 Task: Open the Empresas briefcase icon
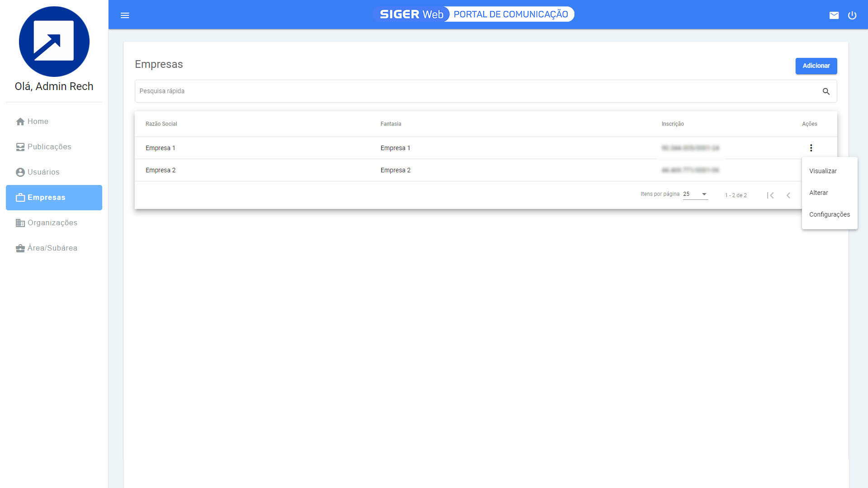tap(20, 197)
